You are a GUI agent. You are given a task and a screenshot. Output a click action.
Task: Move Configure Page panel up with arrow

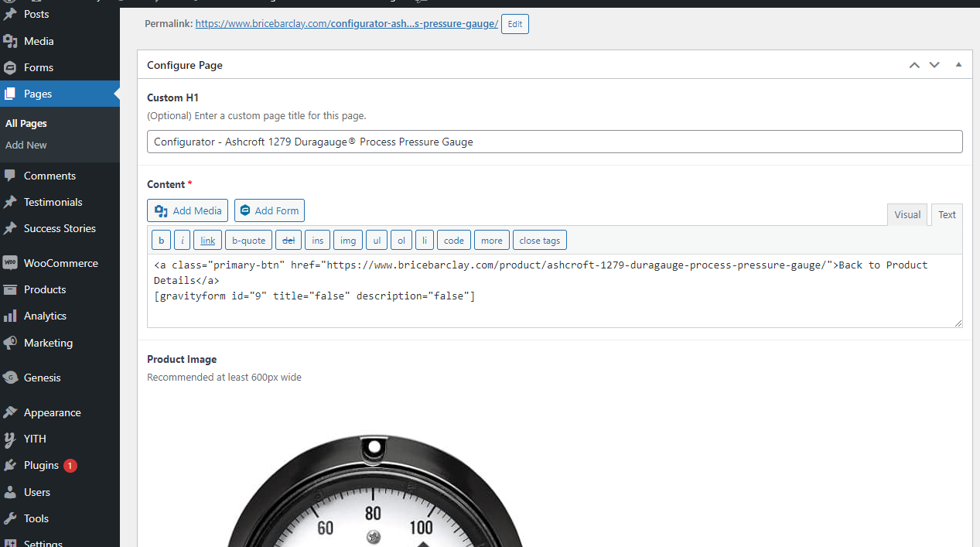coord(914,65)
